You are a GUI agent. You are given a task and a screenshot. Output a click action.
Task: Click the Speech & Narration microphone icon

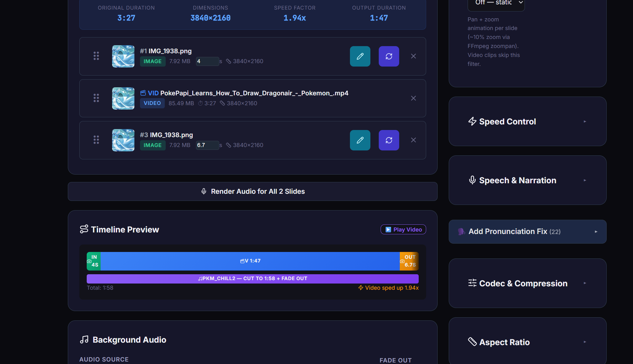point(472,180)
